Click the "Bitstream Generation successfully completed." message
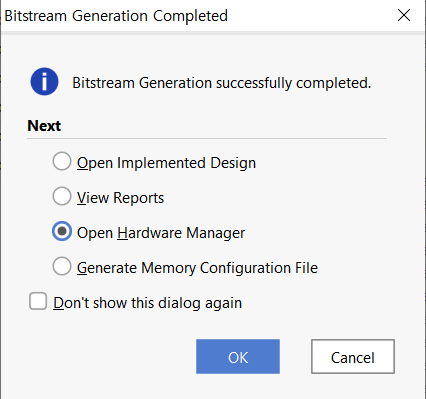This screenshot has height=399, width=426. tap(222, 83)
